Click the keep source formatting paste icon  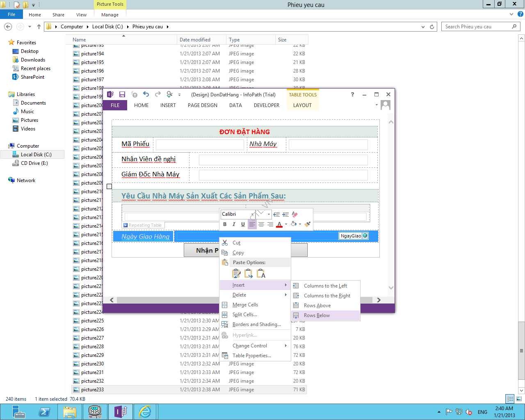(236, 274)
